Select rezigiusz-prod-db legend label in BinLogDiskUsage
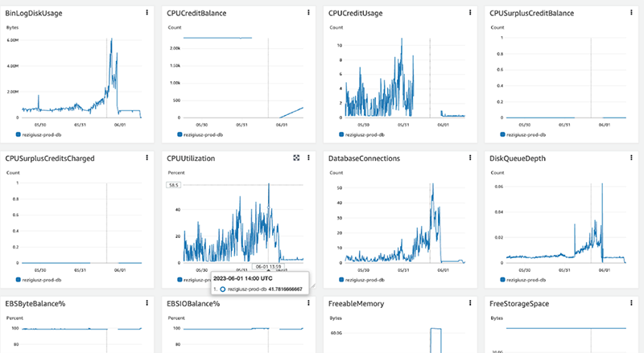644x353 pixels. (42, 134)
